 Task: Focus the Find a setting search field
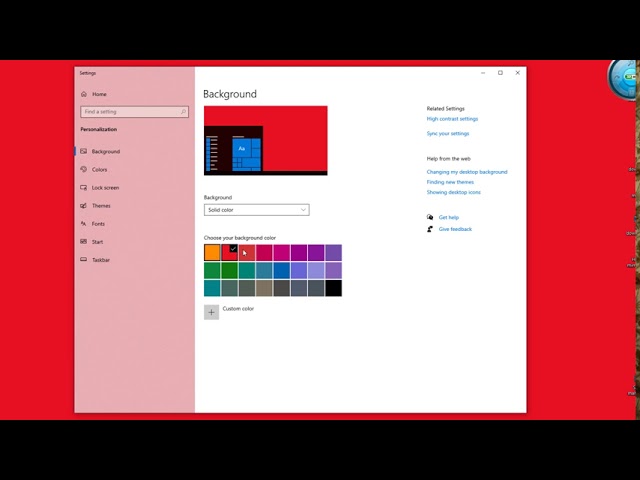pyautogui.click(x=134, y=112)
